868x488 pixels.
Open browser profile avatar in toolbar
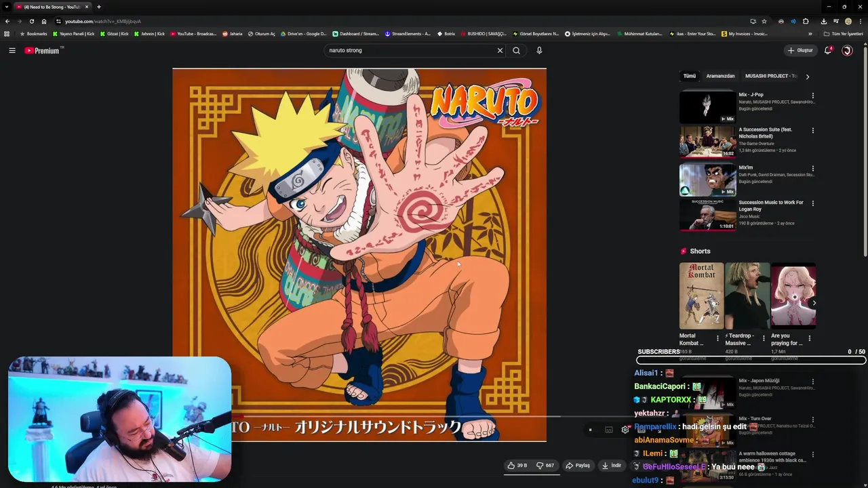tap(848, 21)
